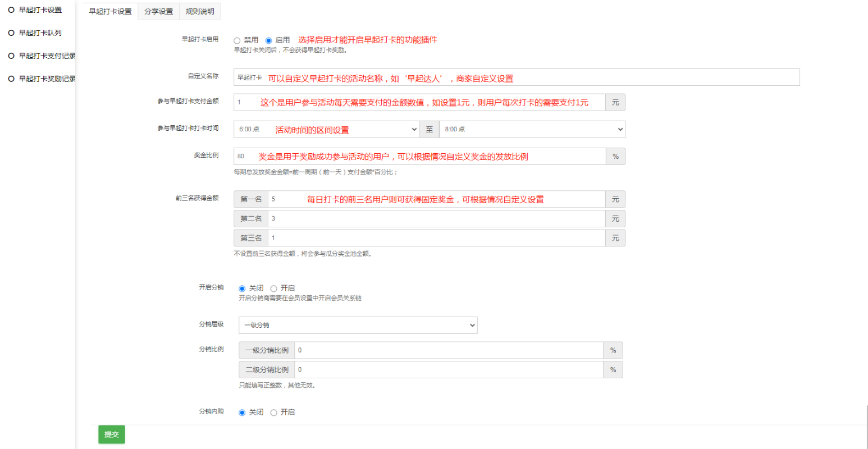
Task: Open the start time dropdown showing 6:00 点
Action: click(326, 130)
